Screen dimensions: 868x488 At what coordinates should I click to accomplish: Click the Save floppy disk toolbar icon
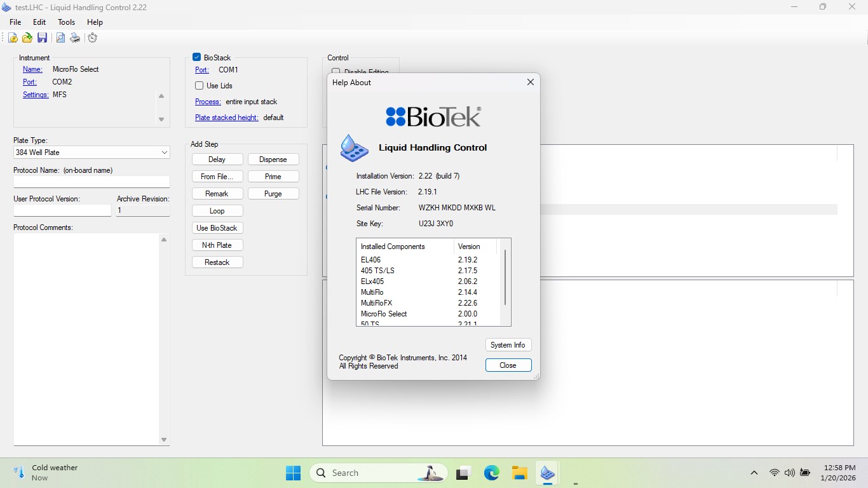click(42, 38)
